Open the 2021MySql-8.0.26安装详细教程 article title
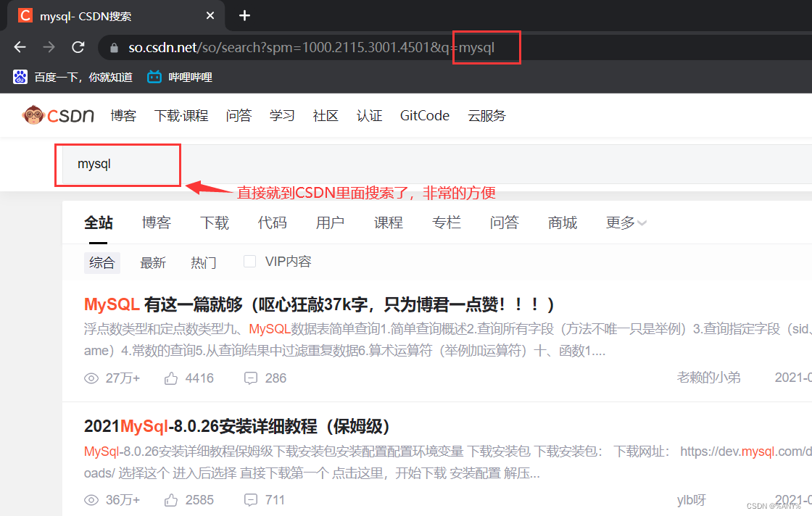The width and height of the screenshot is (812, 516). coord(236,426)
